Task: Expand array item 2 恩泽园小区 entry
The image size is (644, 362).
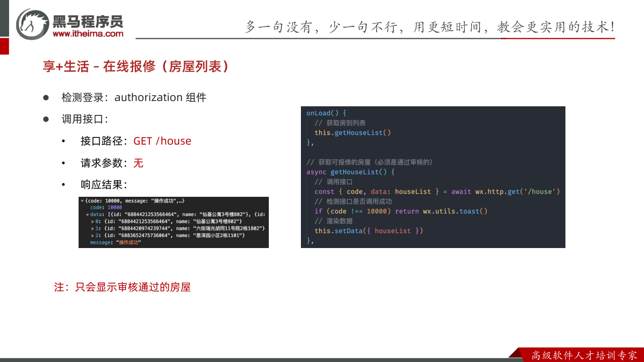Action: click(x=93, y=236)
